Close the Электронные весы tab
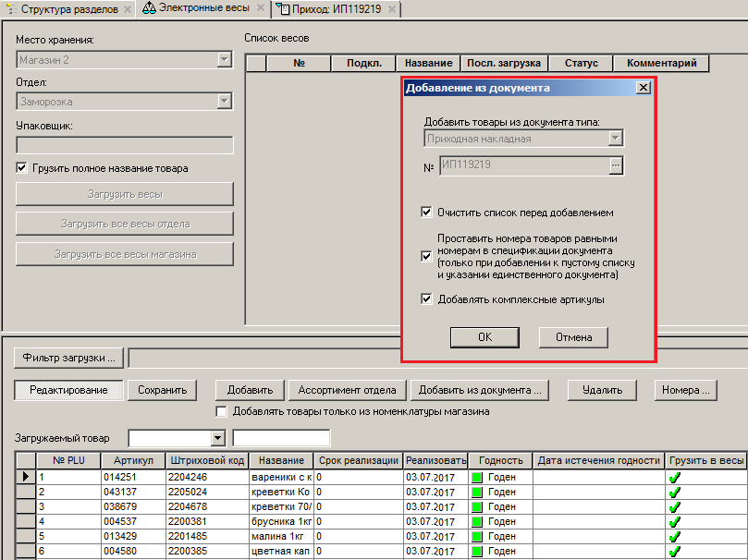Screen dimensions: 748x560 pyautogui.click(x=261, y=7)
